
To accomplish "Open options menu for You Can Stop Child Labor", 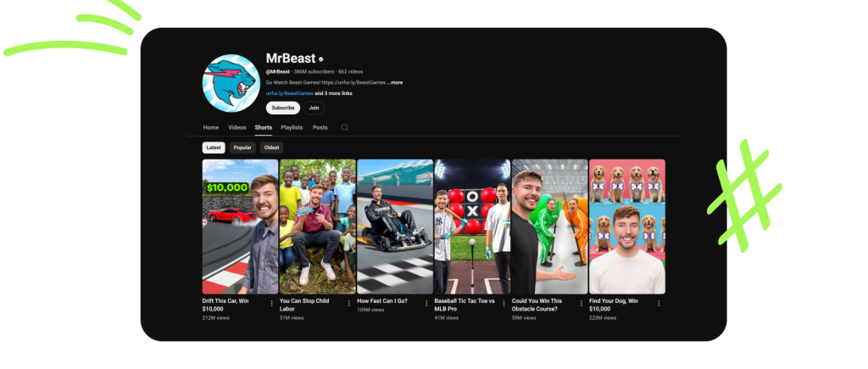I will (x=349, y=303).
